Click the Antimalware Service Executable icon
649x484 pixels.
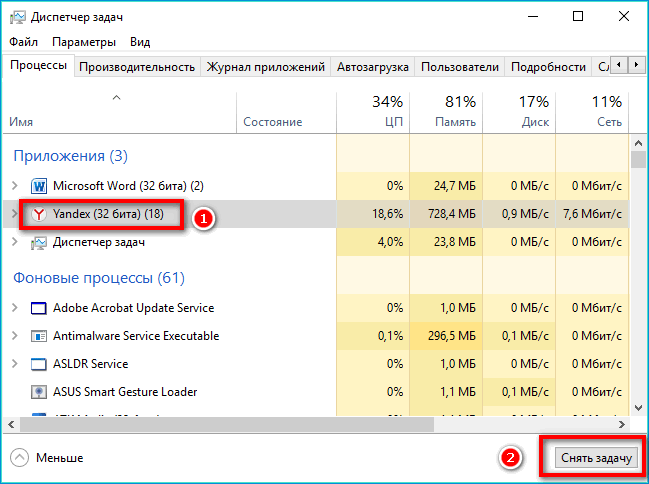click(x=40, y=336)
